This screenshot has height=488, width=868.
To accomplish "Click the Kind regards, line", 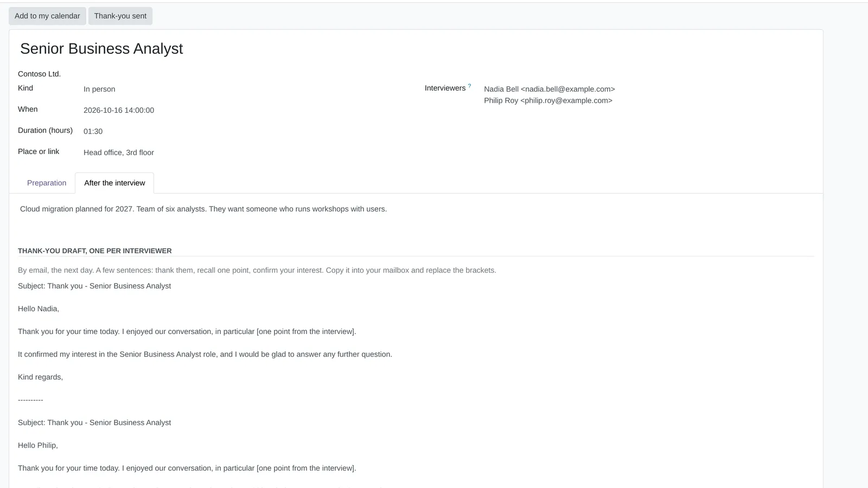I will pyautogui.click(x=40, y=377).
